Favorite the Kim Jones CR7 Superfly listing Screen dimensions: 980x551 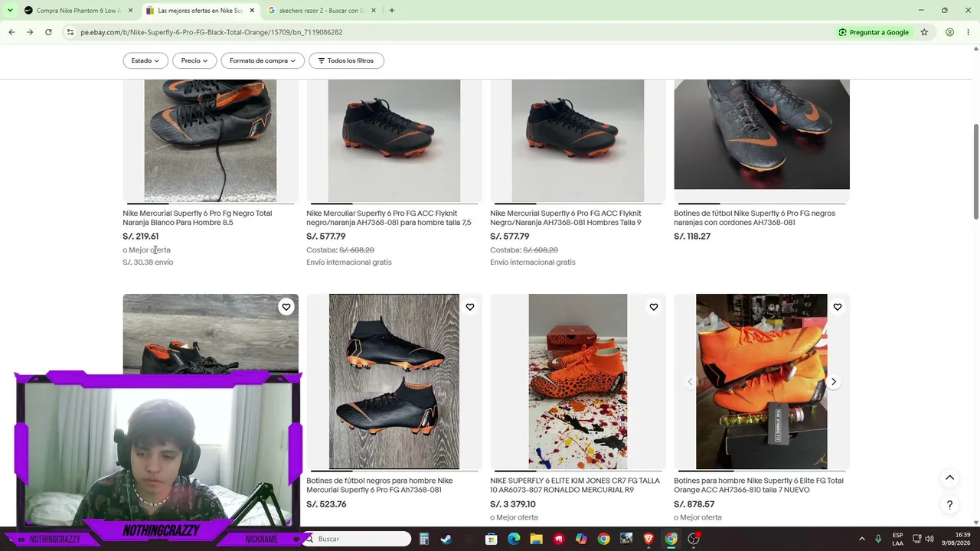coord(654,307)
